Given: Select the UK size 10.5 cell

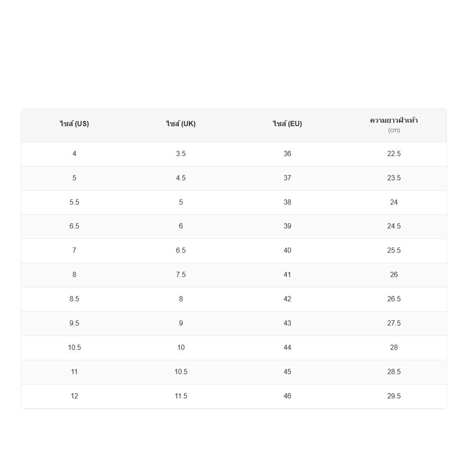Looking at the screenshot, I should pyautogui.click(x=181, y=372).
